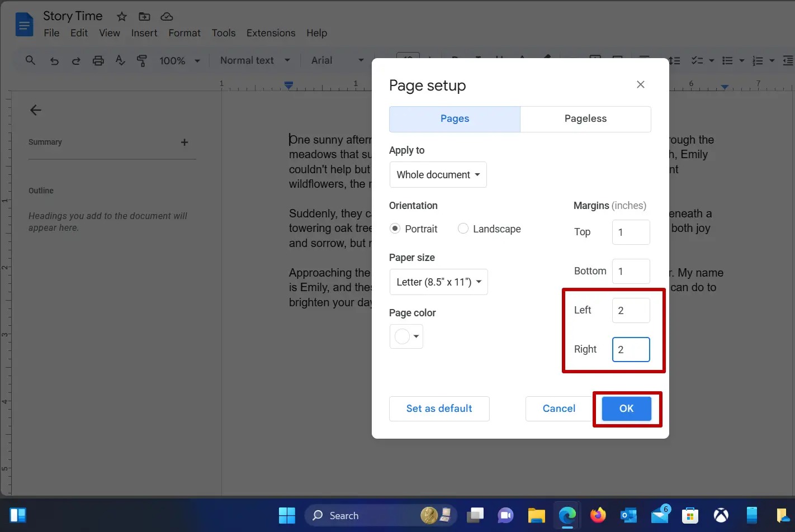Click the redo arrow icon
This screenshot has width=795, height=532.
pos(76,61)
